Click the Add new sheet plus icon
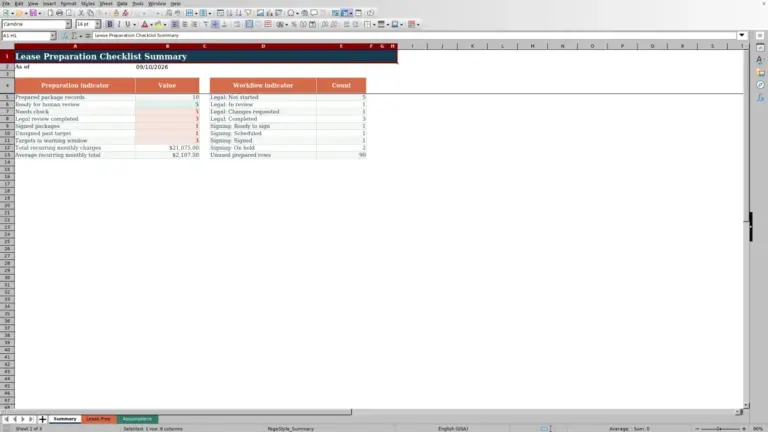768x432 pixels. [x=42, y=419]
